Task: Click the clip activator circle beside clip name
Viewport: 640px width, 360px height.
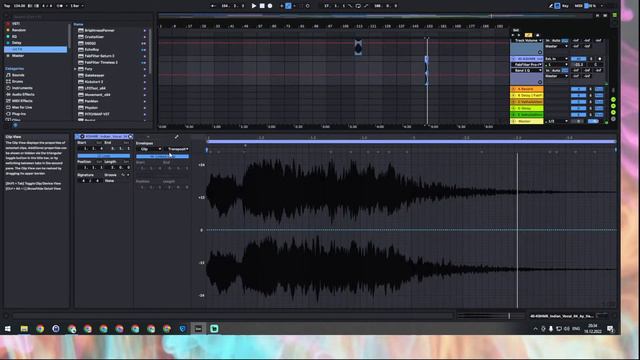Action: point(82,136)
